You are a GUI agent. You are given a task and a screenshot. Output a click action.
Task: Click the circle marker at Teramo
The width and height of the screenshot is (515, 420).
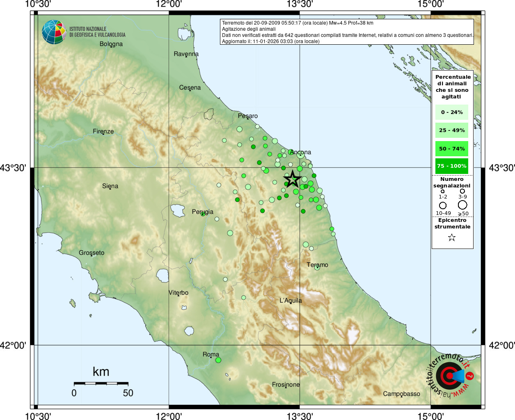tap(317, 267)
